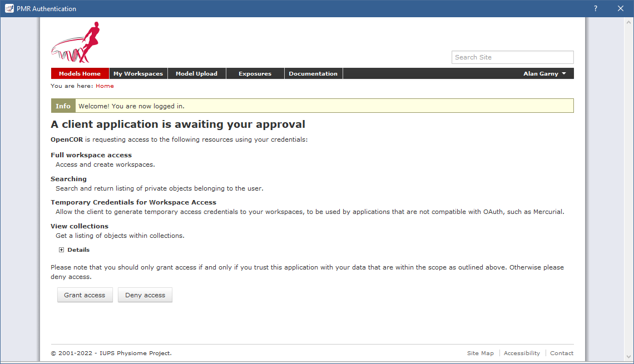Open the Site Map footer link
The width and height of the screenshot is (634, 364).
click(x=480, y=353)
